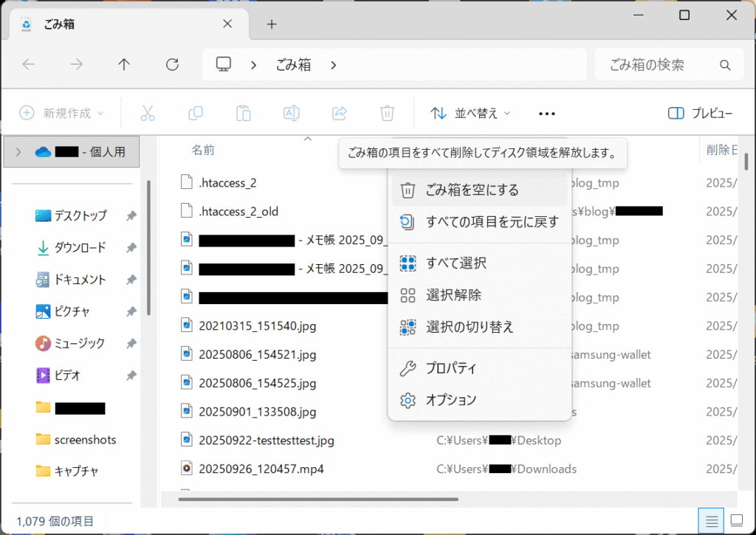Click the ごみ箱 breadcrumb in address bar
Viewport: 756px width, 535px height.
pos(293,65)
